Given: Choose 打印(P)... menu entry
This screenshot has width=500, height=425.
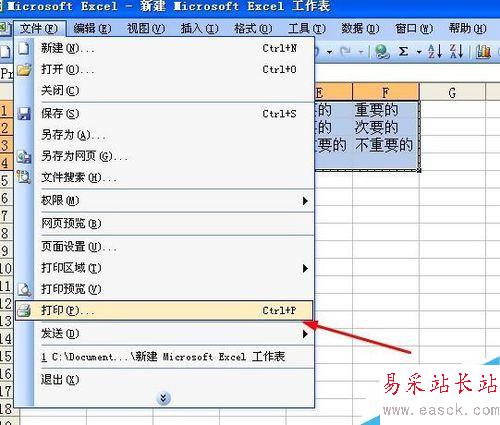Looking at the screenshot, I should (x=164, y=311).
